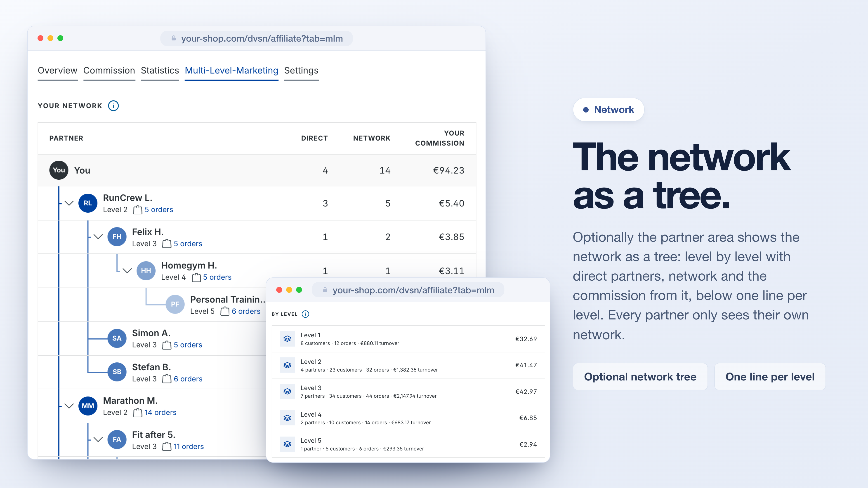Collapse the Homegym H. tree node
868x488 pixels.
(127, 270)
